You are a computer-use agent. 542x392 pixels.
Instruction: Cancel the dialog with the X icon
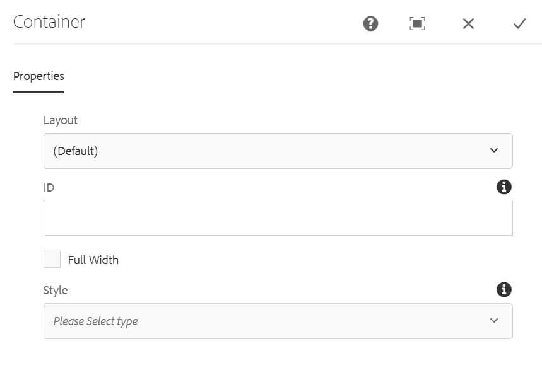[468, 24]
